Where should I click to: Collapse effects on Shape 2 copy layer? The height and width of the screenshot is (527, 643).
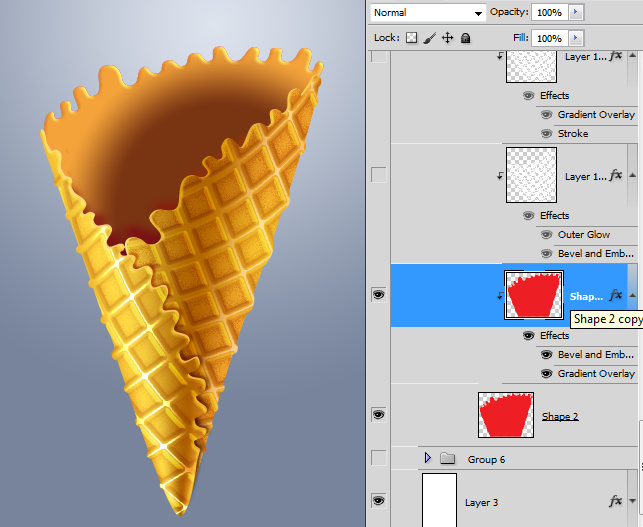click(630, 296)
